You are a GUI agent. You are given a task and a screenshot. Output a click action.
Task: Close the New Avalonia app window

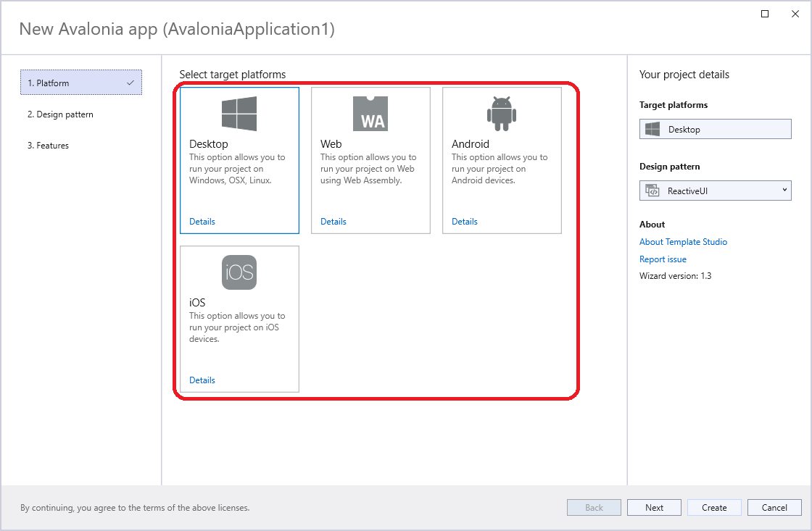coord(795,14)
